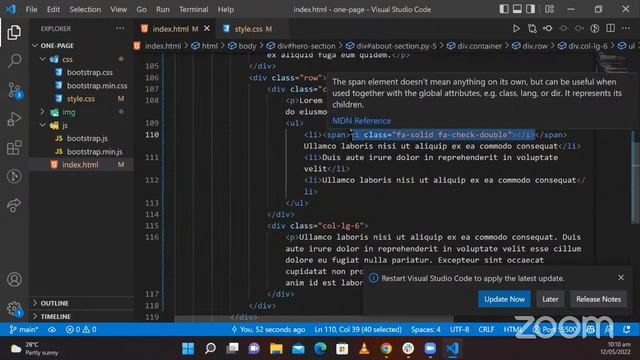
Task: Open bootstrap.min.css in the explorer
Action: tap(97, 85)
